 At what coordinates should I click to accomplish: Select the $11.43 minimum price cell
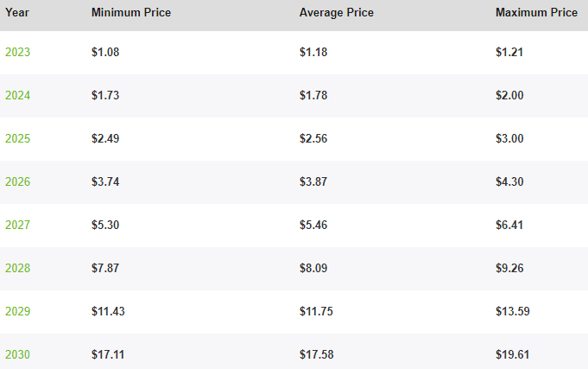pos(108,311)
